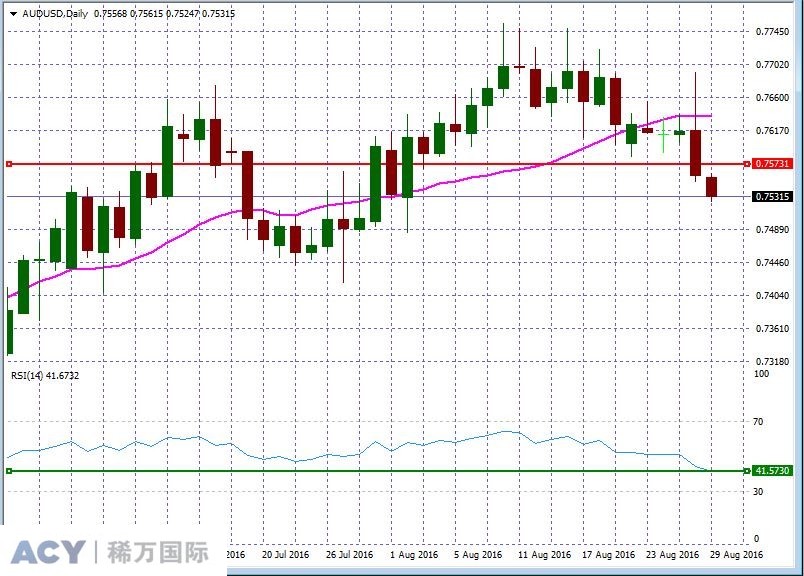Grab the red line's right handle square
The width and height of the screenshot is (804, 576).
(747, 164)
